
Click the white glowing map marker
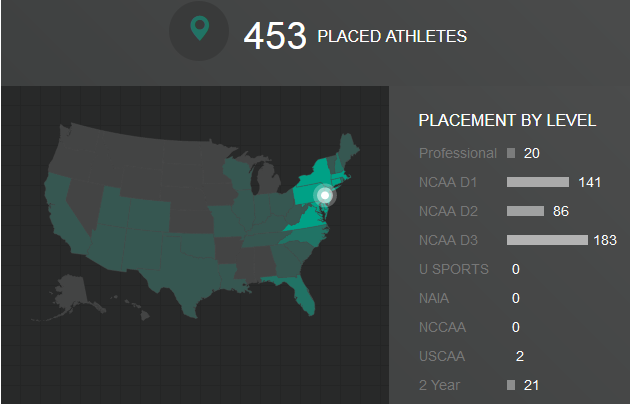(325, 196)
